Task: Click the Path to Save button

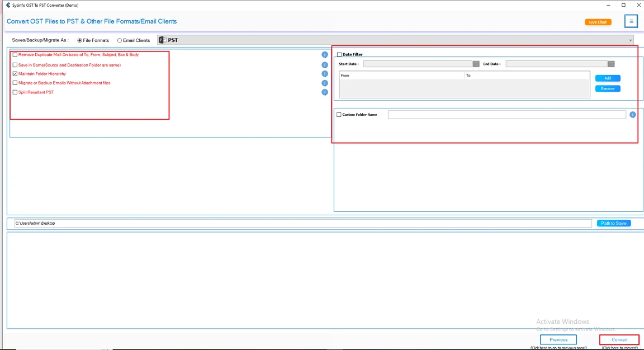Action: pyautogui.click(x=613, y=223)
